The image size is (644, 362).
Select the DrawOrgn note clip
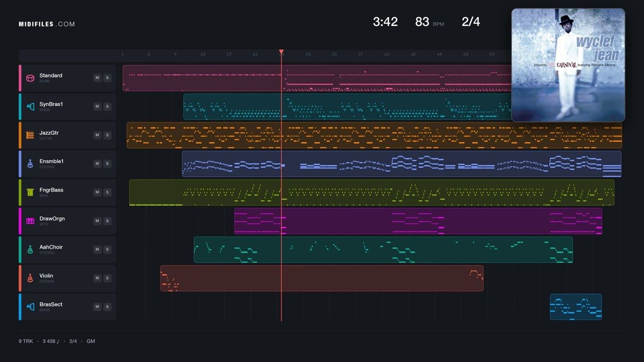click(418, 221)
